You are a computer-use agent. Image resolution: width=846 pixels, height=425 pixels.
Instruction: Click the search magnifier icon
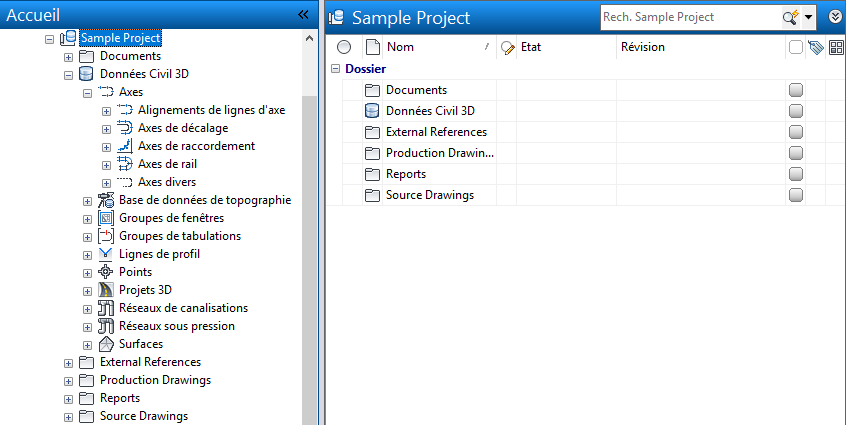(788, 17)
